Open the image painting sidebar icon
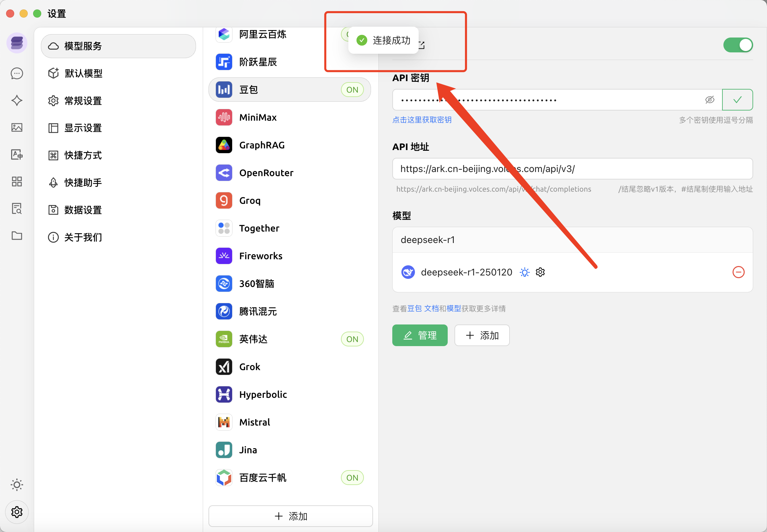The image size is (767, 532). [17, 127]
